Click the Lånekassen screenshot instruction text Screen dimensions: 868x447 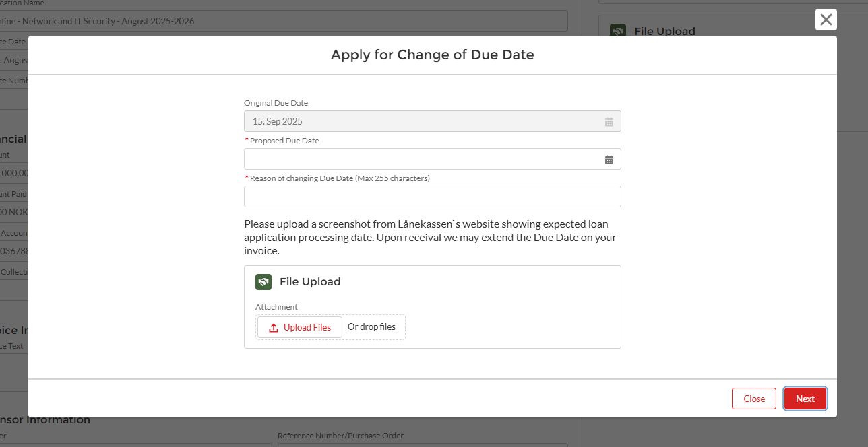click(431, 237)
